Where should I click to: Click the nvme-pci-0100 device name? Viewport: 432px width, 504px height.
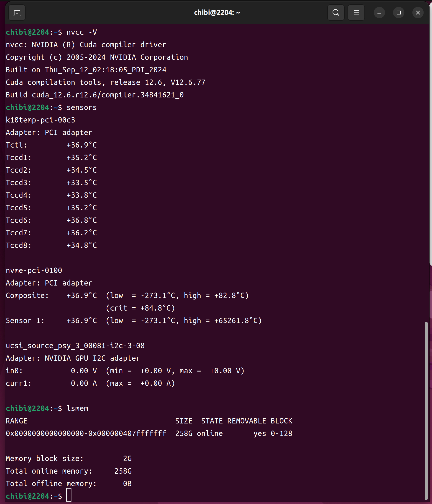coord(34,271)
